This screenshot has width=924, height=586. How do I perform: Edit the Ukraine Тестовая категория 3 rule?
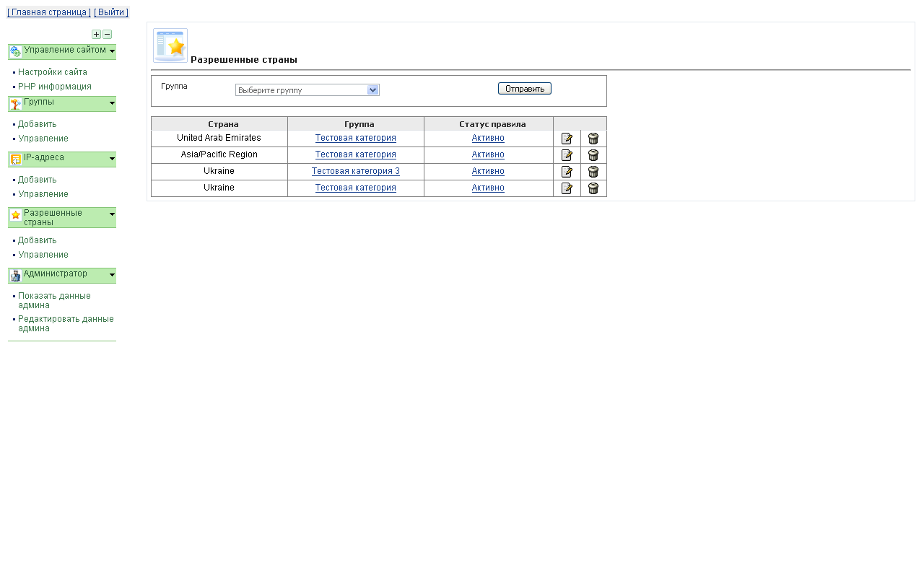pyautogui.click(x=567, y=172)
